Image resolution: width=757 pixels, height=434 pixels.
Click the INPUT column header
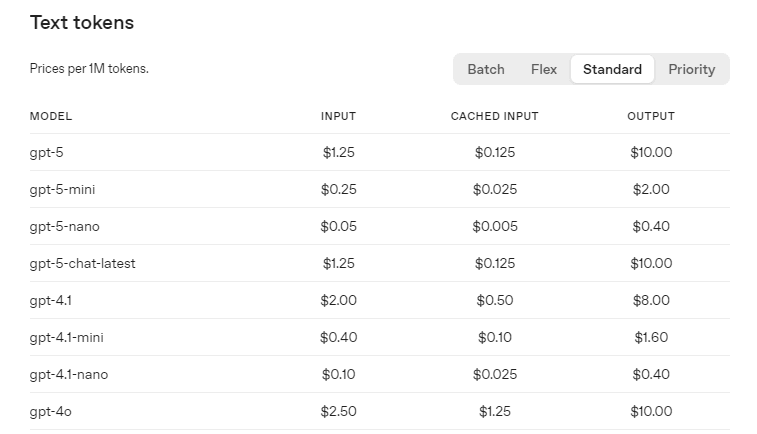click(x=338, y=116)
